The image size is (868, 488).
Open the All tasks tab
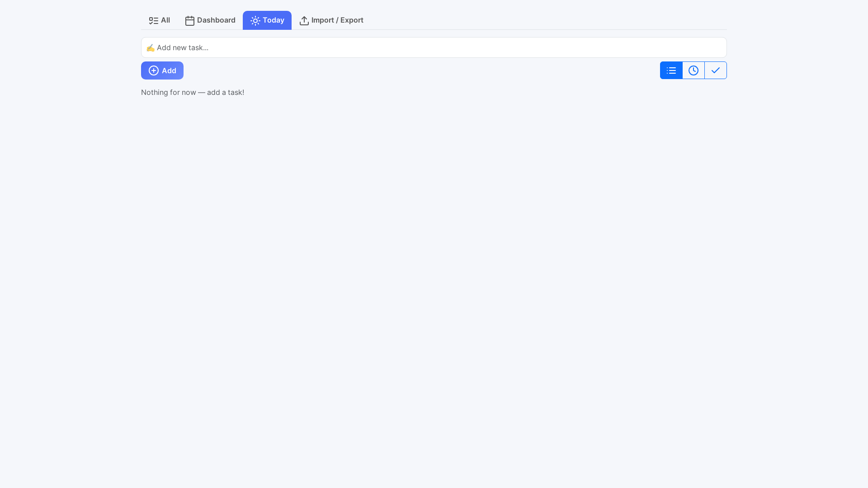(159, 20)
